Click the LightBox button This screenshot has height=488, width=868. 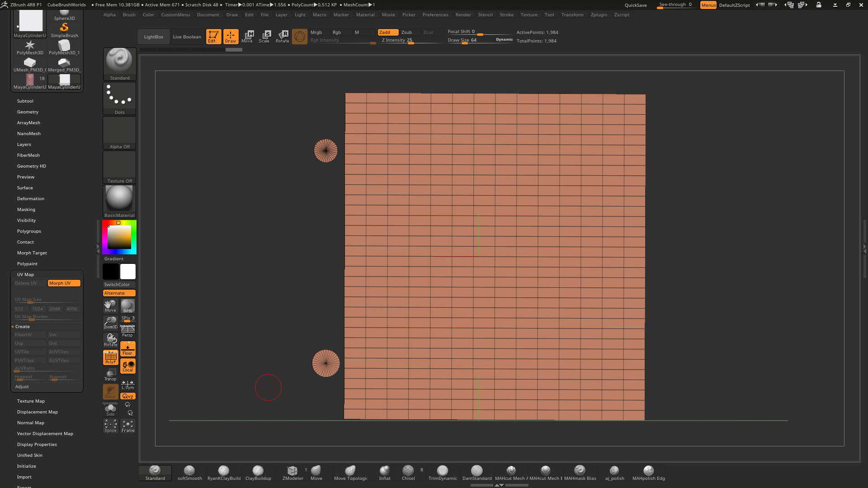coord(154,37)
